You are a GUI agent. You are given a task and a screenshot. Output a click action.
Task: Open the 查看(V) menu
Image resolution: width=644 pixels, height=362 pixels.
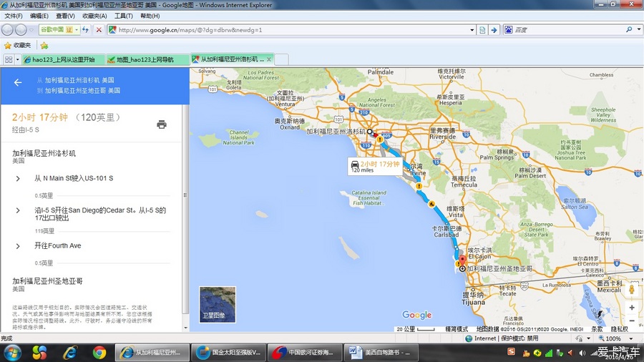point(65,16)
